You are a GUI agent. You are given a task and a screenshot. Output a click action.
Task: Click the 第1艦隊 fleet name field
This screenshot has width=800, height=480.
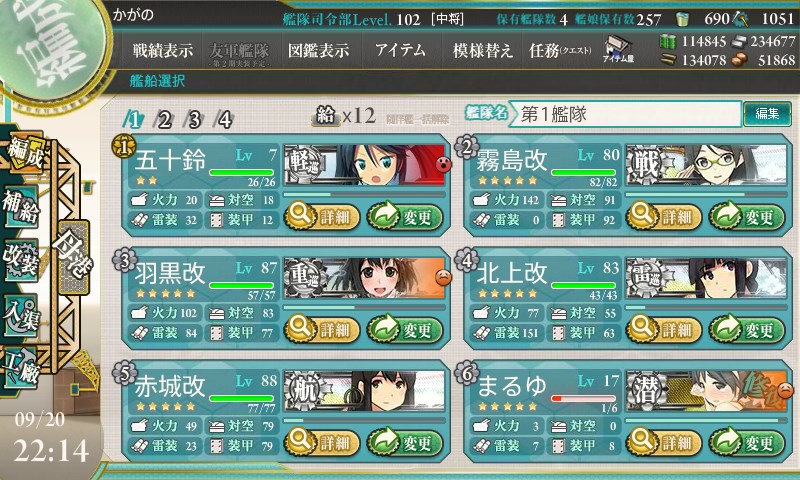coord(627,114)
